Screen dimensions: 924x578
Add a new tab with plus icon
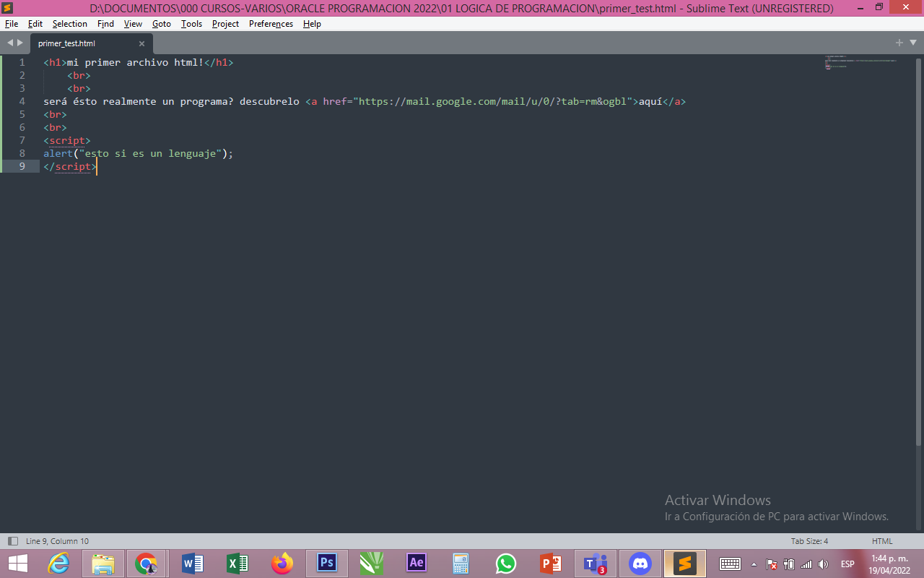pyautogui.click(x=899, y=43)
